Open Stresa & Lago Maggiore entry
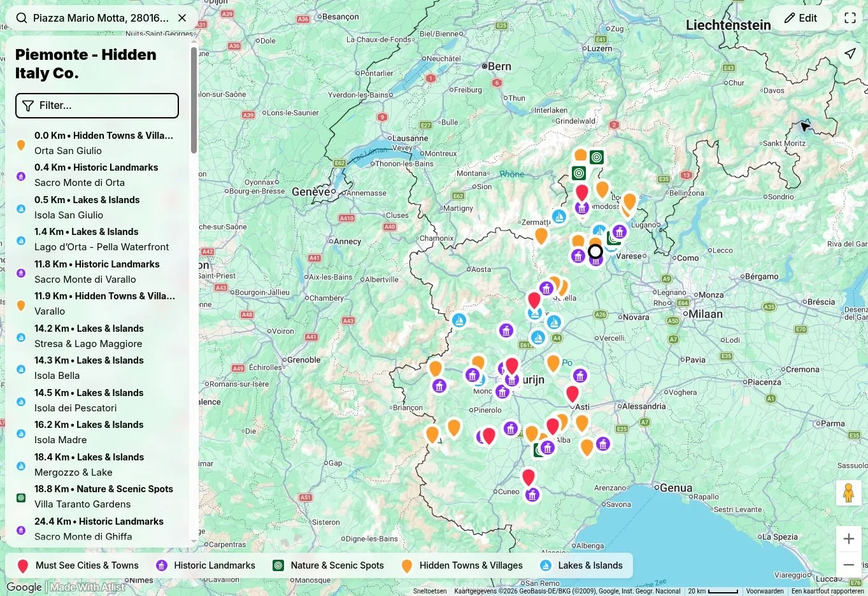This screenshot has height=596, width=868. coord(97,336)
